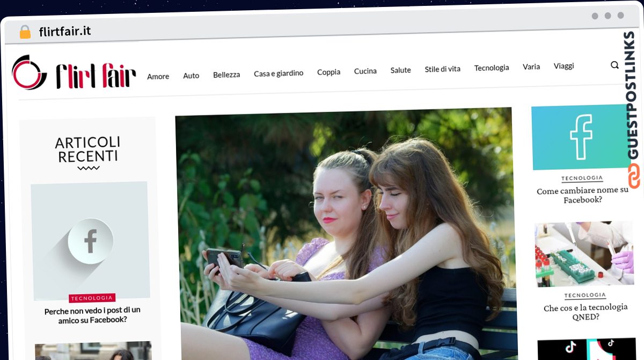
Task: Click the Flirt Fair circular logo
Action: [x=30, y=72]
